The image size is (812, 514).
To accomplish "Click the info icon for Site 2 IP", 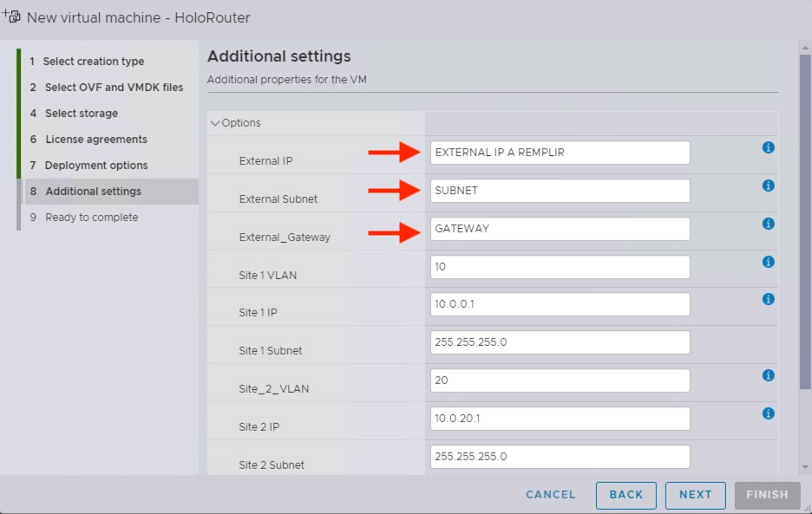I will pyautogui.click(x=768, y=413).
